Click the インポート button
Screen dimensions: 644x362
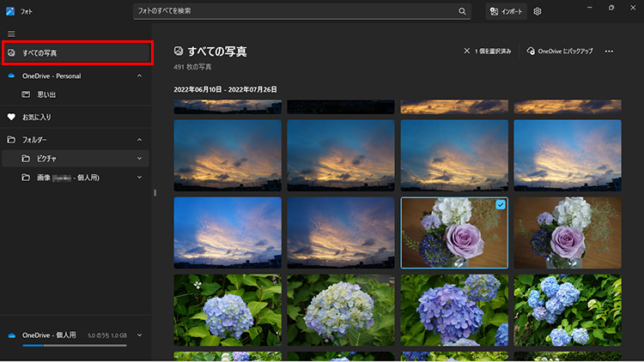click(x=507, y=11)
